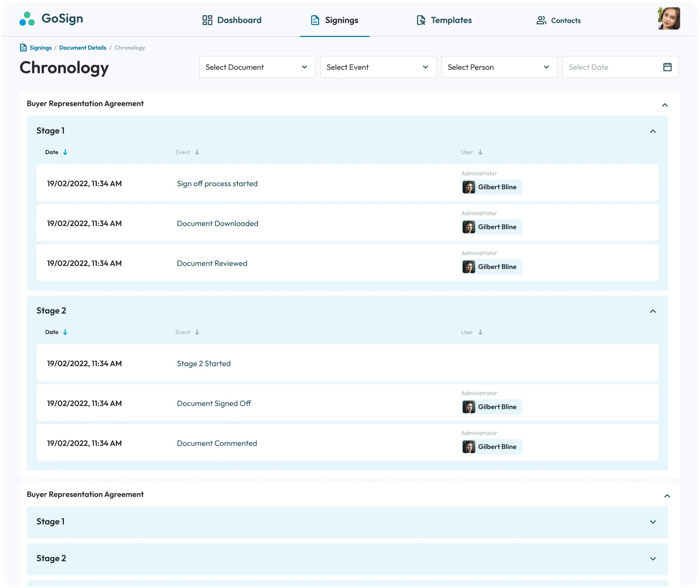Open the Select Person dropdown

[x=499, y=67]
